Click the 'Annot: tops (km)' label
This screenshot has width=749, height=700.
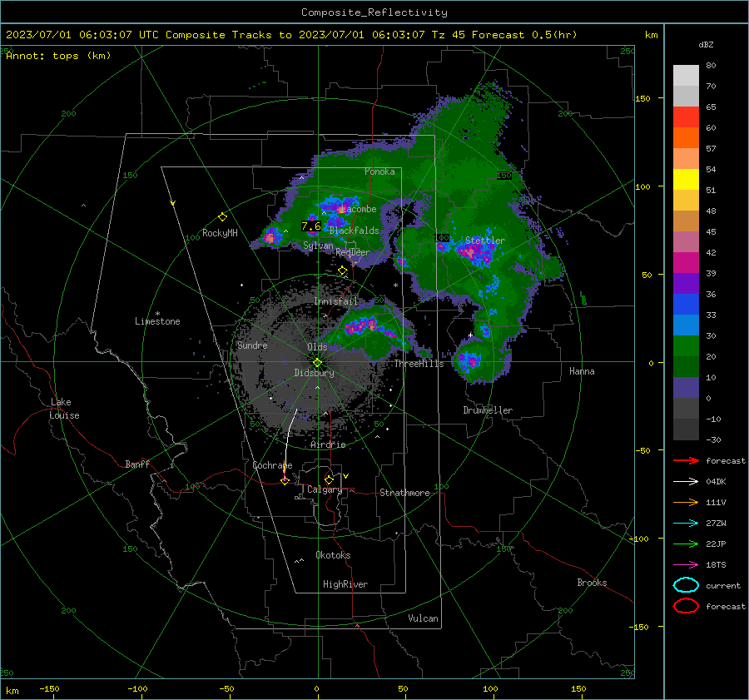click(58, 56)
